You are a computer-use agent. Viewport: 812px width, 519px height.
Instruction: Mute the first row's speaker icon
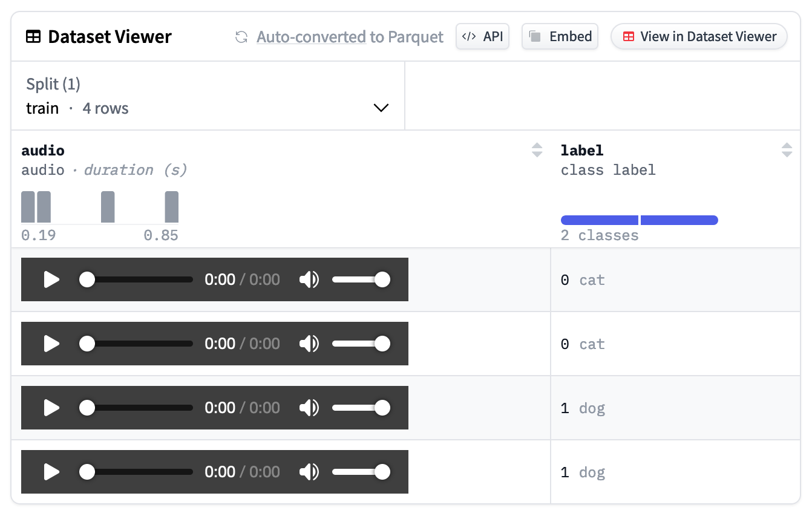click(309, 279)
